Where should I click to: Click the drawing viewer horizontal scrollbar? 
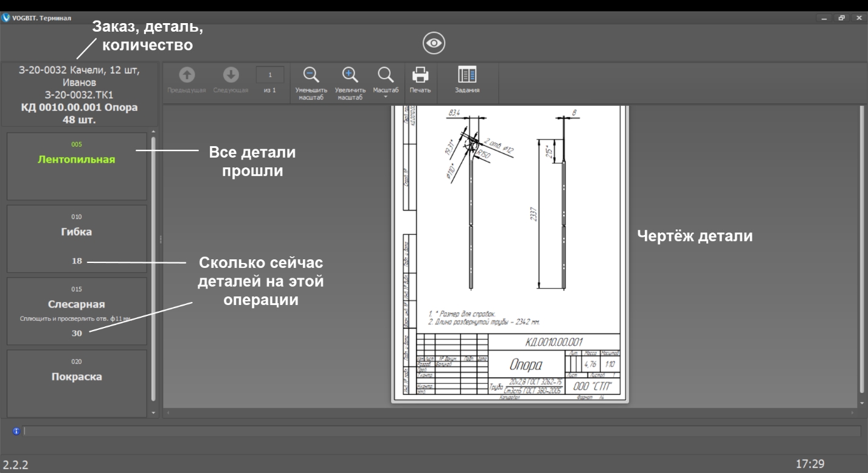[x=511, y=413]
